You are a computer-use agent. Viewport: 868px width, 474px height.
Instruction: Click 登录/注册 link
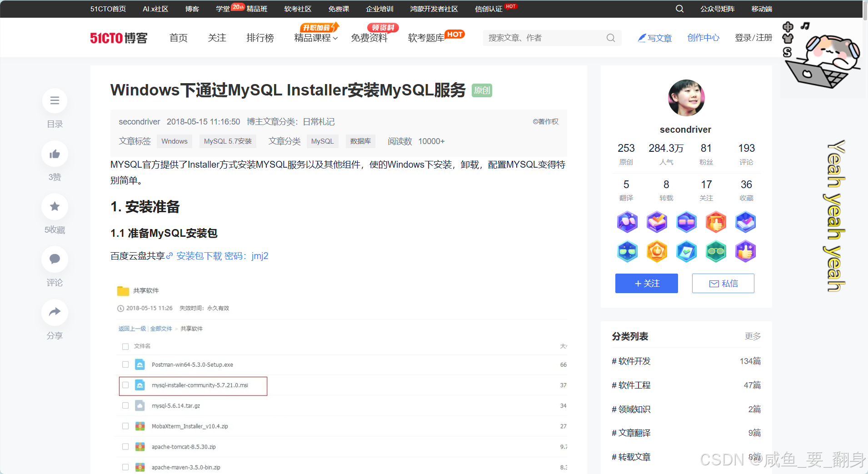coord(753,38)
